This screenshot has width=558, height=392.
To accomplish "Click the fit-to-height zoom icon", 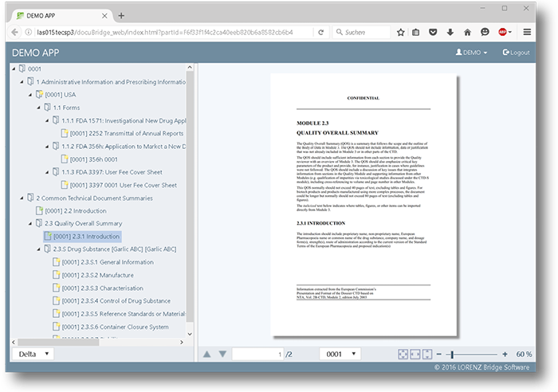I will (x=427, y=354).
